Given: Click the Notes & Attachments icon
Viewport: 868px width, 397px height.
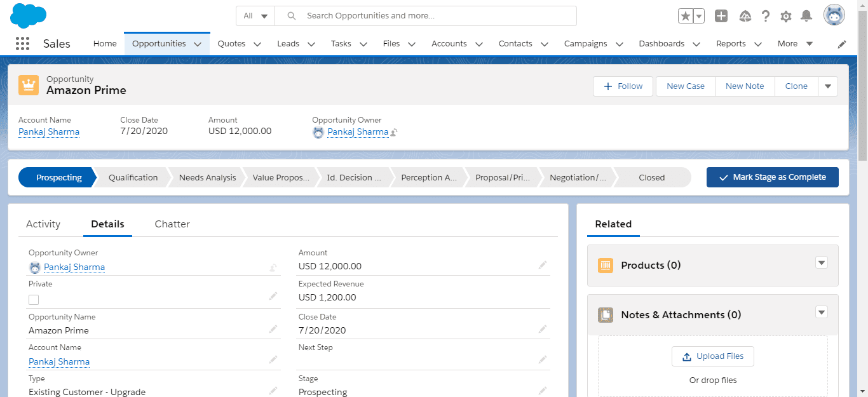Looking at the screenshot, I should [x=606, y=315].
